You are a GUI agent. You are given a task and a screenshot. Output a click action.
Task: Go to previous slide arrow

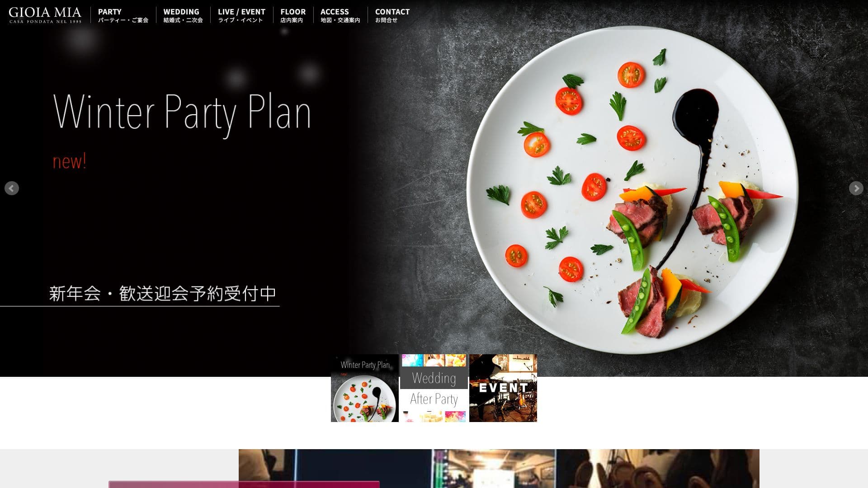[x=12, y=188]
